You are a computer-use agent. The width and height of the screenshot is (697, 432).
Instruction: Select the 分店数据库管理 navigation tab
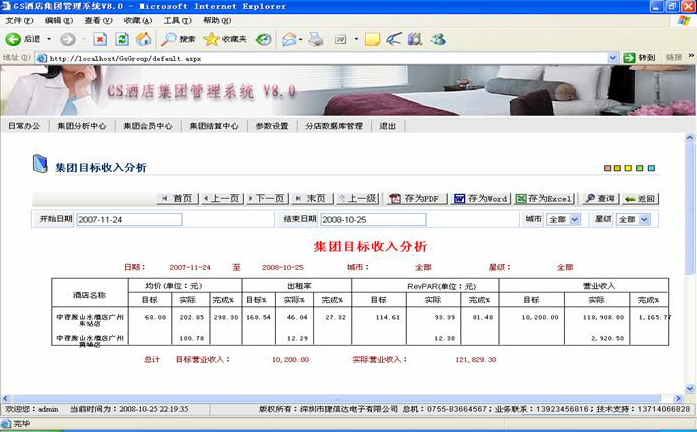(333, 126)
